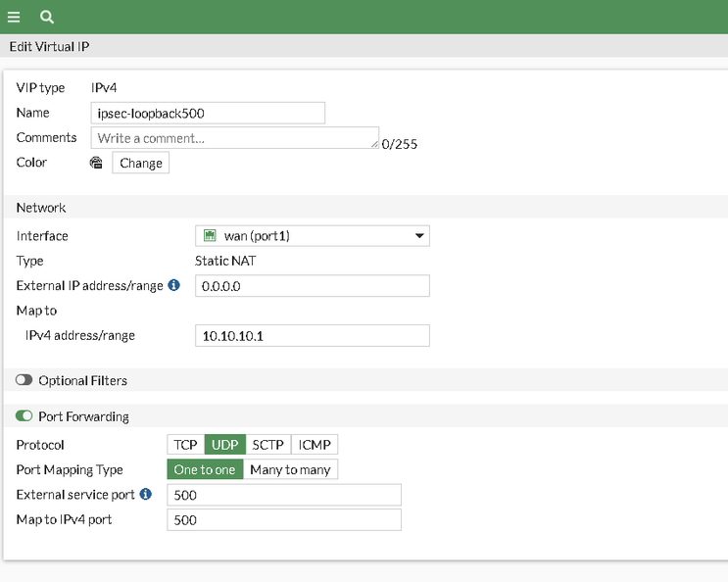Click info icon beside External IP address/range
Image resolution: width=728 pixels, height=582 pixels.
174,285
